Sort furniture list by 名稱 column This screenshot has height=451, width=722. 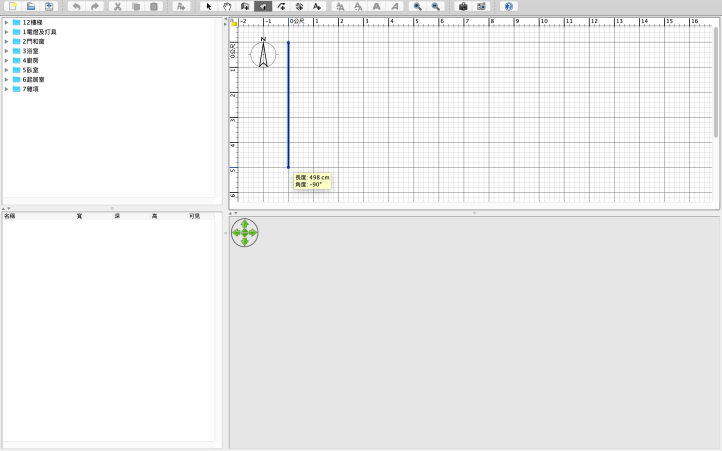[x=10, y=215]
